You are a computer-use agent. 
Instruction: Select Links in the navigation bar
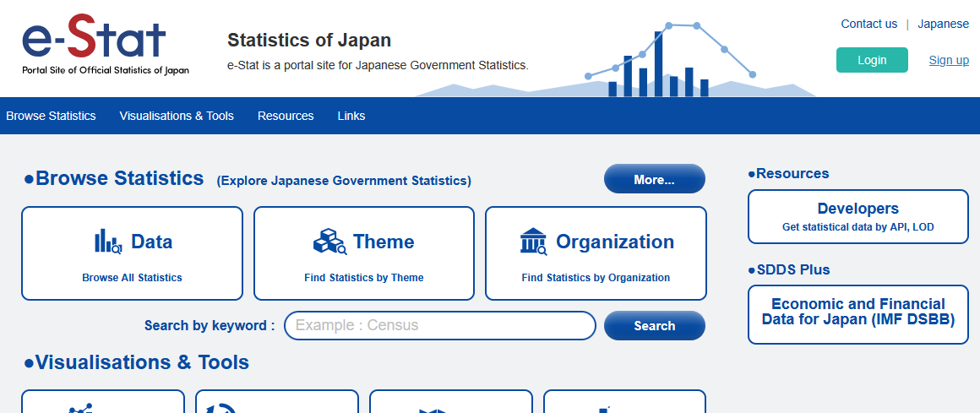click(351, 116)
